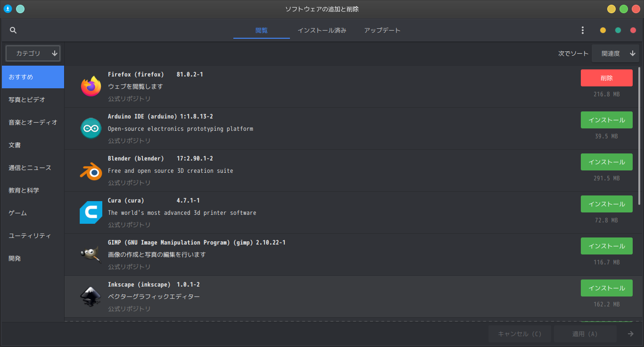Open the 関連度 sort dropdown

[x=615, y=53]
